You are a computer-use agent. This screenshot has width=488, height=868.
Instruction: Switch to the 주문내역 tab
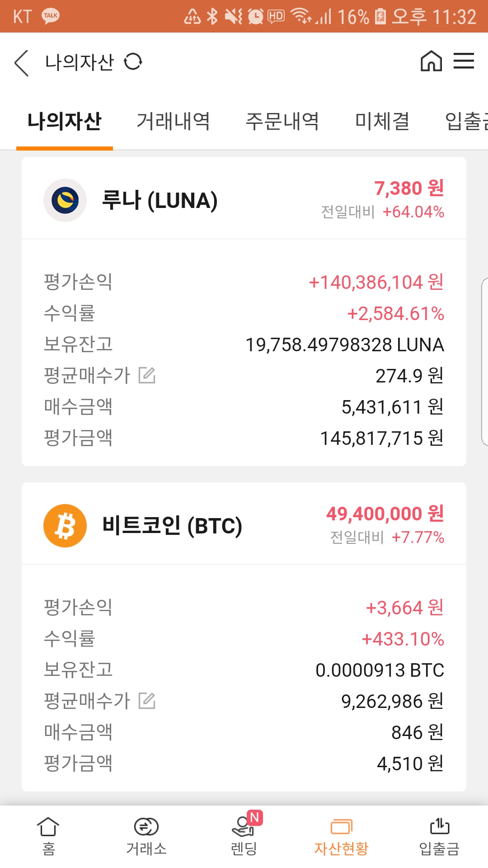tap(282, 121)
